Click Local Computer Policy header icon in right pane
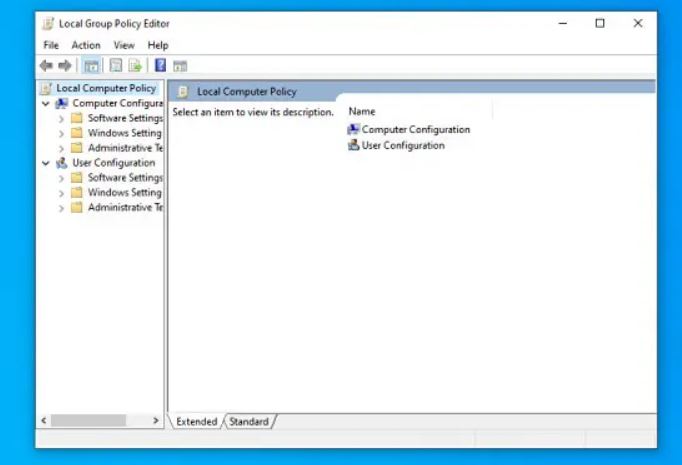The image size is (682, 465). tap(183, 91)
